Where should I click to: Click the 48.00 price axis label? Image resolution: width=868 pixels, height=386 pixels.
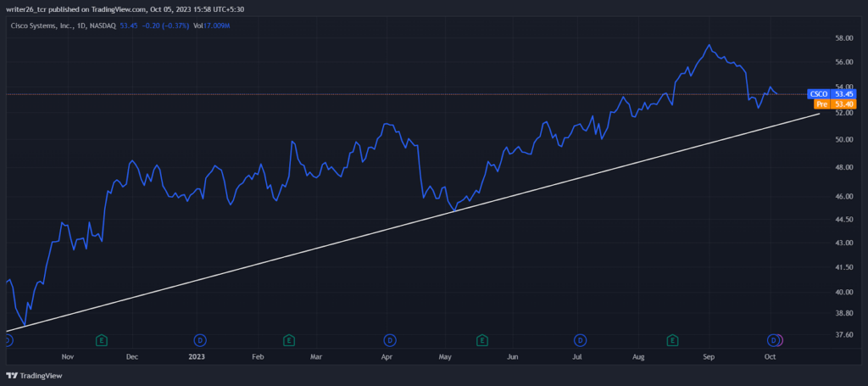coord(843,167)
